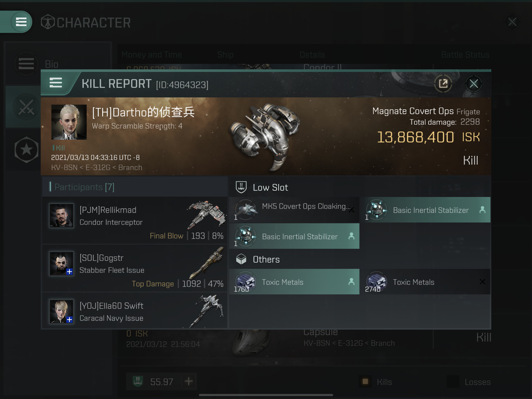This screenshot has height=399, width=532.
Task: Open main menu next to Character title
Action: click(21, 22)
